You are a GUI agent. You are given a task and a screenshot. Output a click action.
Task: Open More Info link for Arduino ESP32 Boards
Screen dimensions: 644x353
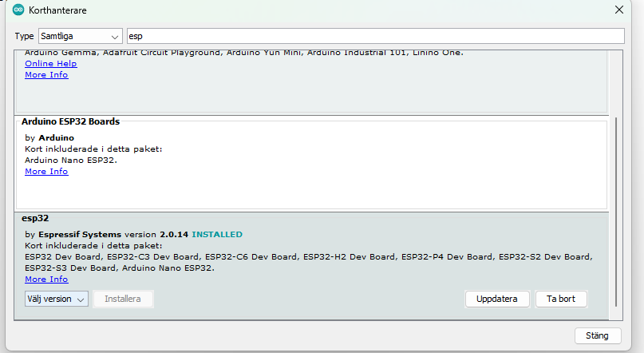pos(46,172)
